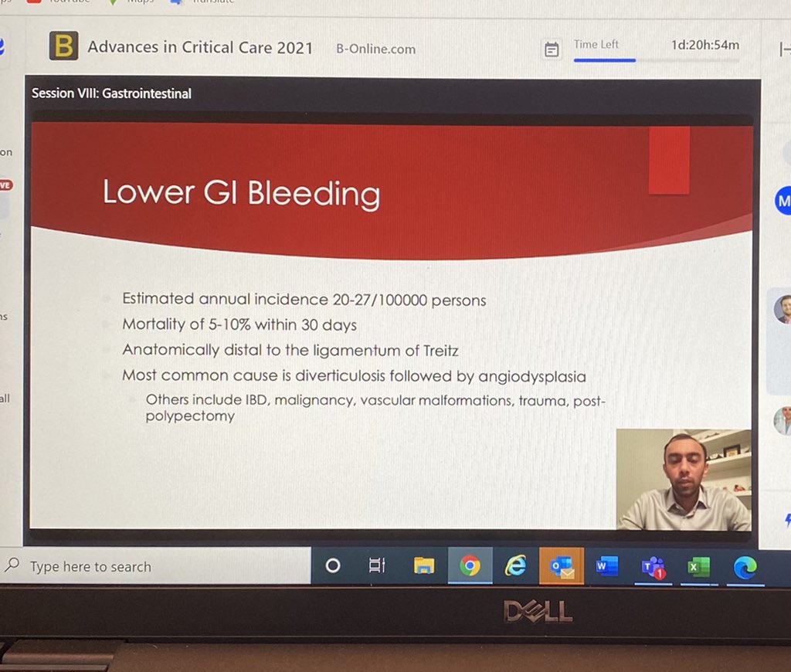Click the yellow B logo icon
791x672 pixels.
tap(63, 46)
